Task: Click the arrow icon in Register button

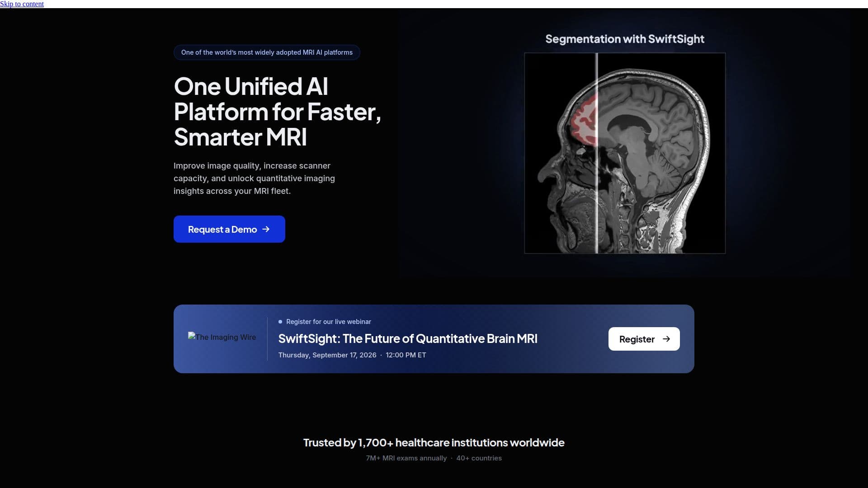Action: coord(666,339)
